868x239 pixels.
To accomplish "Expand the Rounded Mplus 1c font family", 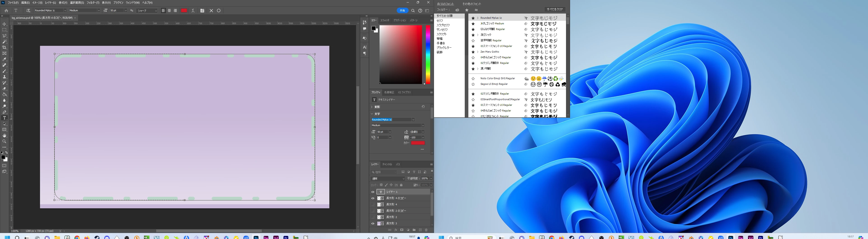I will point(478,18).
